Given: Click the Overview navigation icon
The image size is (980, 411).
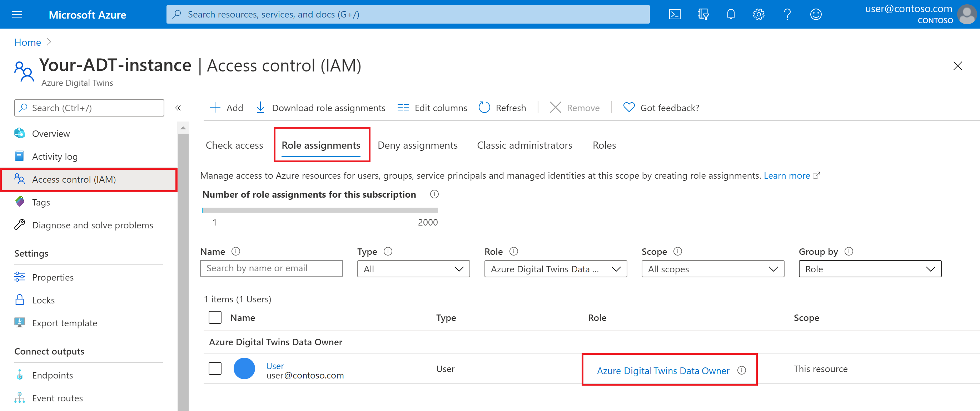Looking at the screenshot, I should [x=19, y=133].
